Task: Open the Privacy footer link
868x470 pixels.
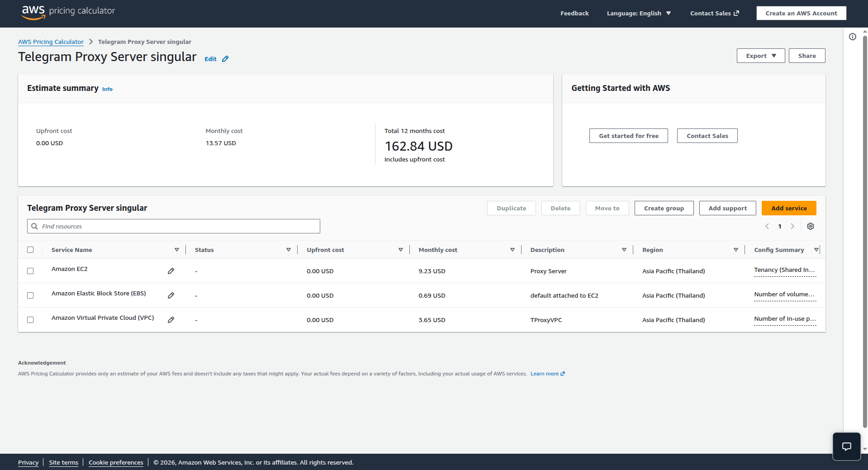Action: 28,462
